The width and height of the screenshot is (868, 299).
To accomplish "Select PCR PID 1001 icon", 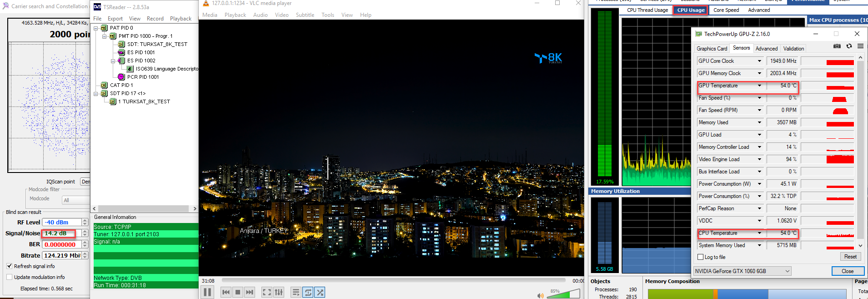I will pos(121,77).
